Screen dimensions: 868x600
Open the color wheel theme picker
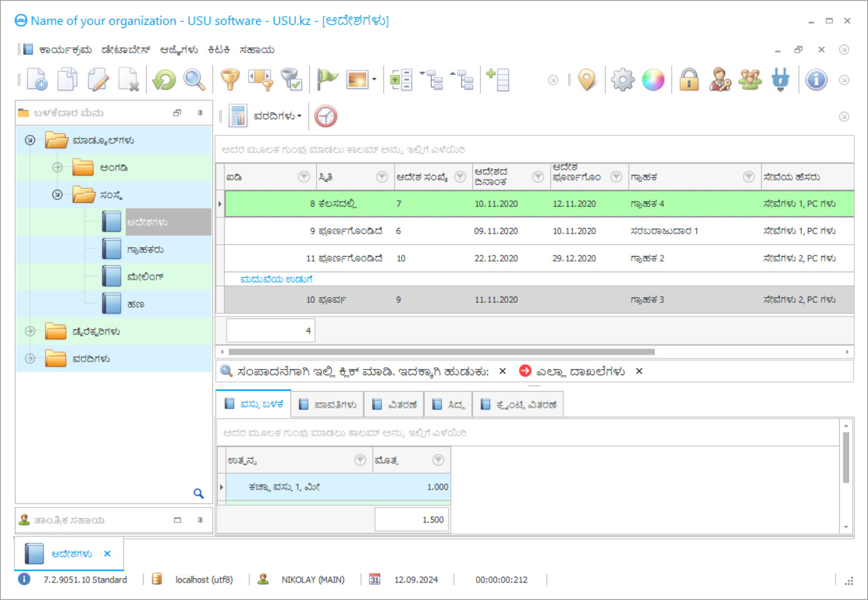pyautogui.click(x=653, y=80)
